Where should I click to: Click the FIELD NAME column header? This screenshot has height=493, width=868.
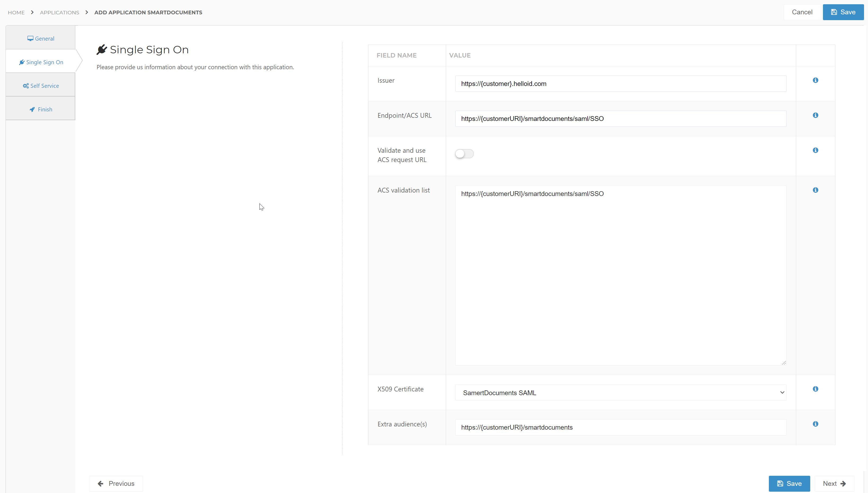coord(396,55)
